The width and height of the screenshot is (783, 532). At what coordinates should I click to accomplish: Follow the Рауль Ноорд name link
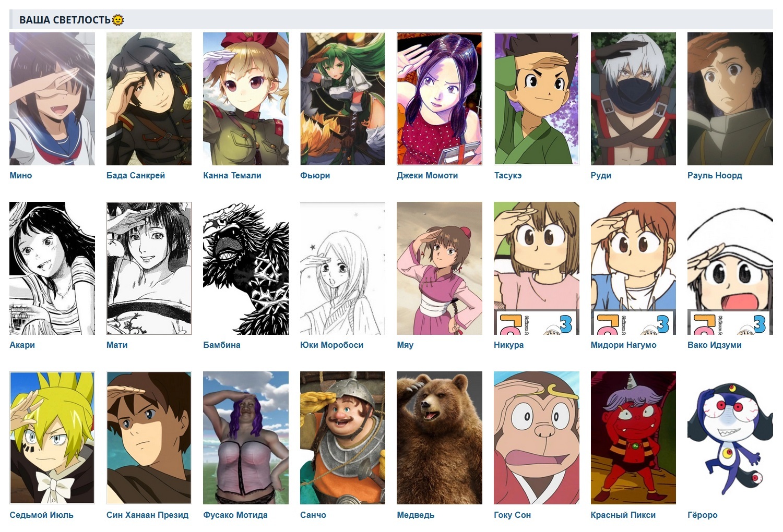click(x=715, y=175)
